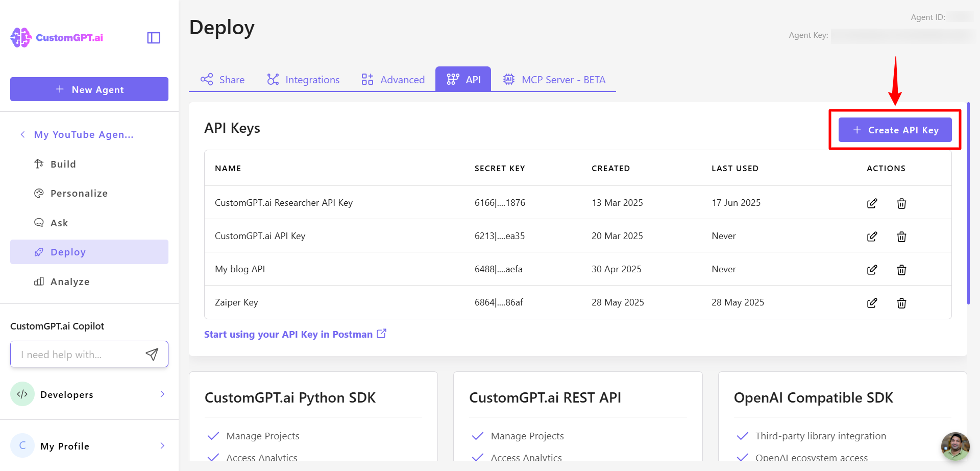Click the page vertical scrollbar
980x471 pixels.
(968, 203)
